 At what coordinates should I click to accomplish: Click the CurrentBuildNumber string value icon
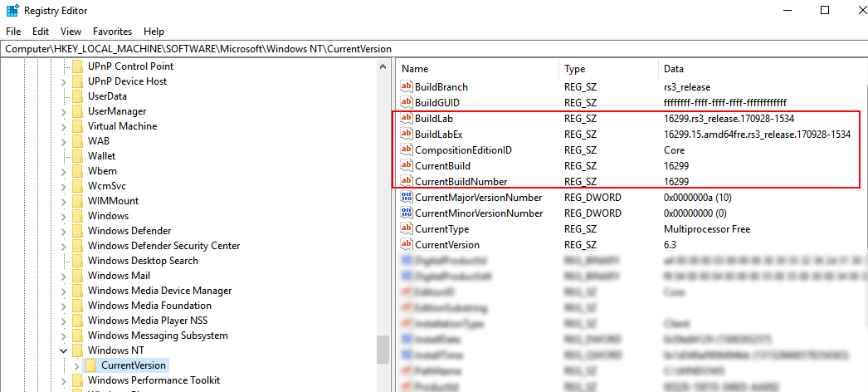407,182
